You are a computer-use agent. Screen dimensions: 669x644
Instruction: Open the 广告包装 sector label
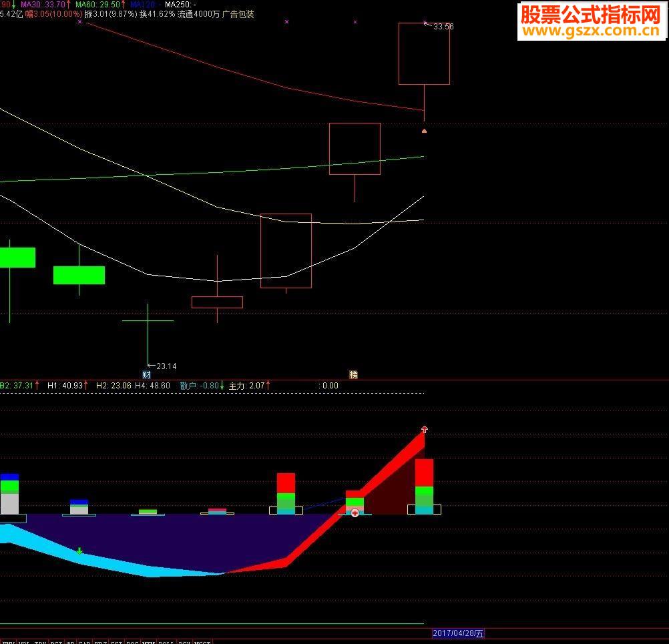(238, 14)
